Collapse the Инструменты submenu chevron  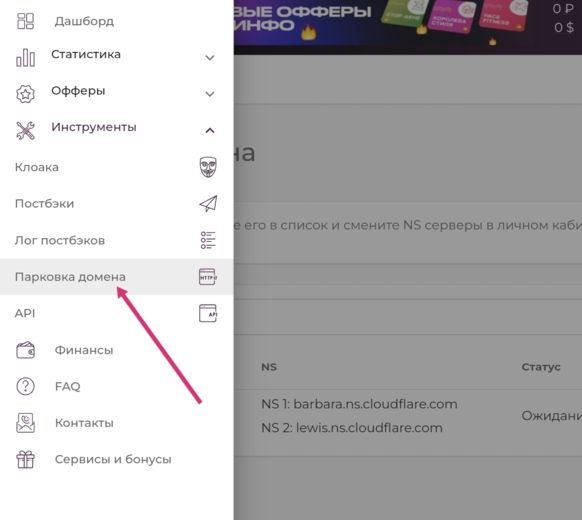coord(210,130)
